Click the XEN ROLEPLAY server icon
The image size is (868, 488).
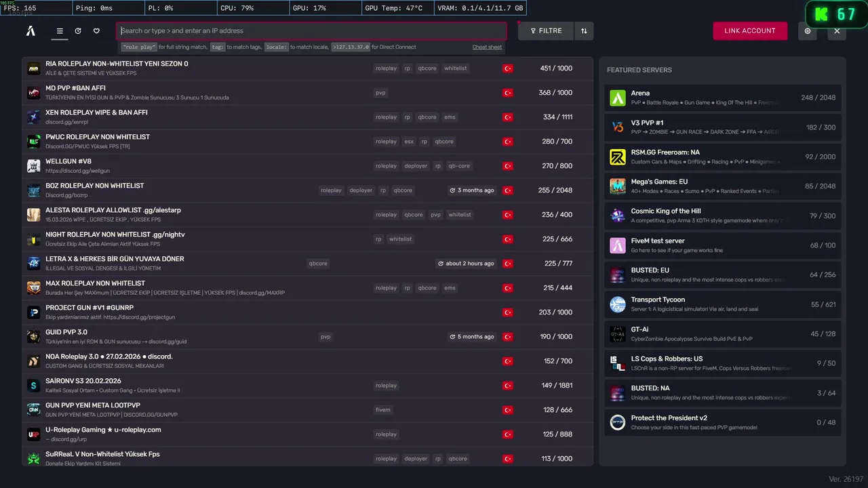[34, 117]
